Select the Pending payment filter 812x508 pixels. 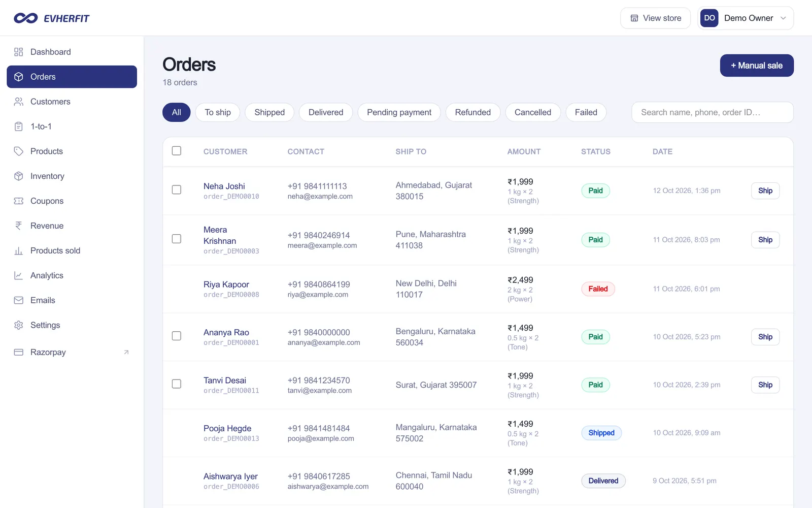(x=399, y=112)
